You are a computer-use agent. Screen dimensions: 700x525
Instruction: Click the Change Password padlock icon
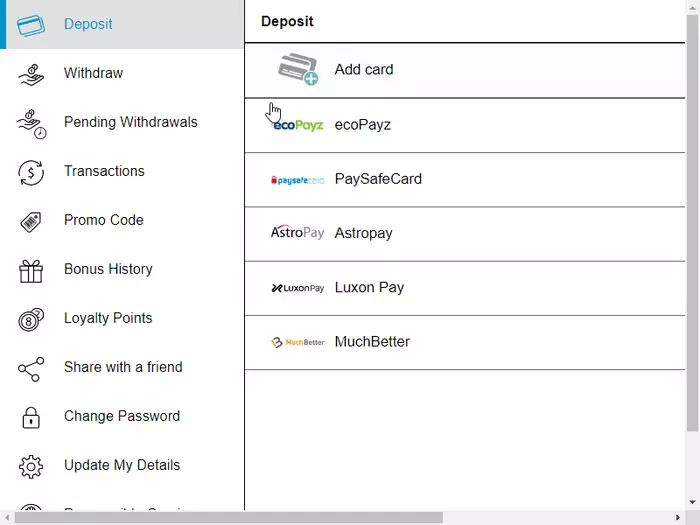[31, 418]
